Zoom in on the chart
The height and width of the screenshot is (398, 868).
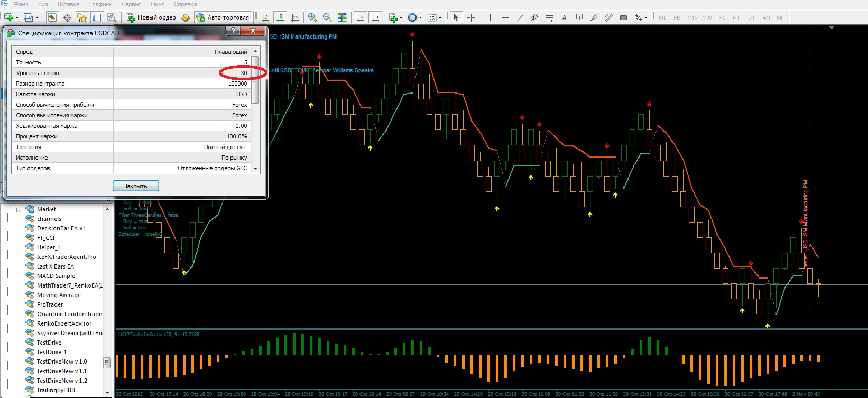pyautogui.click(x=312, y=17)
